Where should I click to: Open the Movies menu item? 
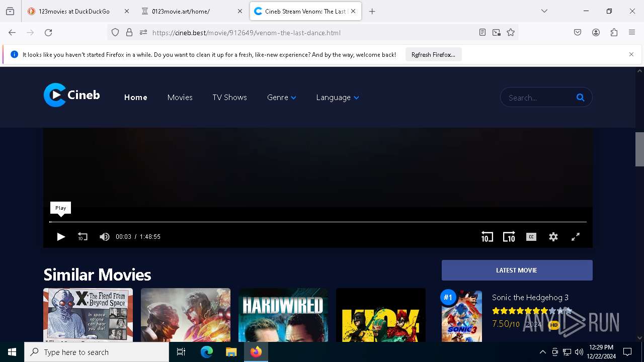[x=180, y=98]
